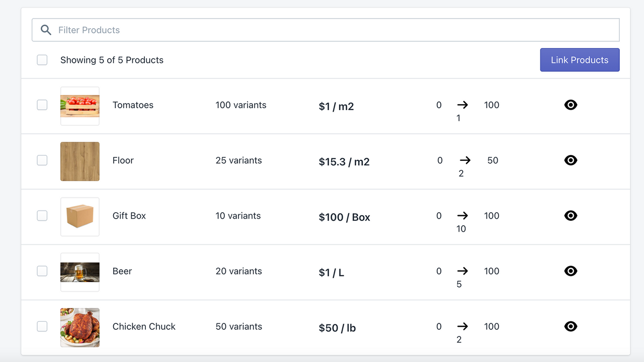Check the Gift Box row checkbox
Image resolution: width=644 pixels, height=362 pixels.
click(42, 216)
